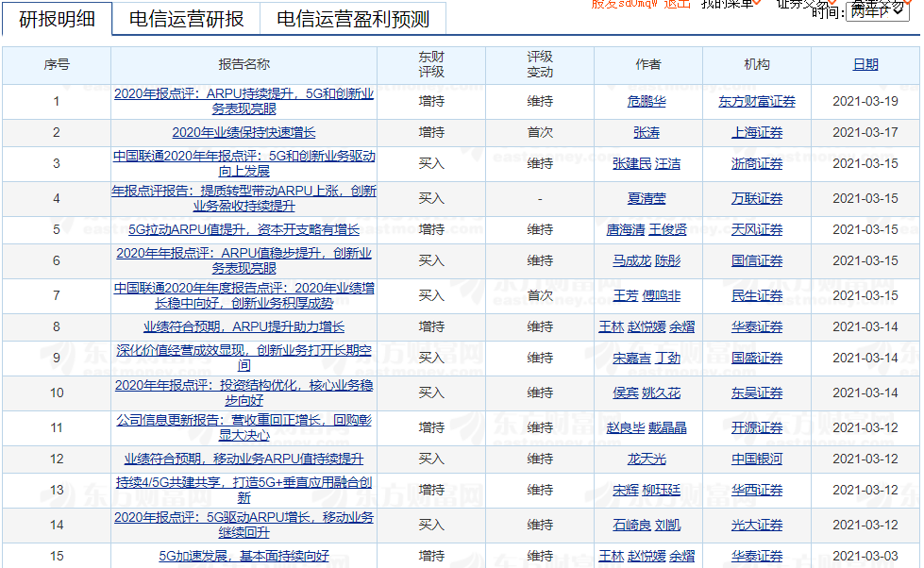The image size is (924, 568).
Task: Open report 公司信息更新报告：营收重回正增长
Action: click(244, 427)
